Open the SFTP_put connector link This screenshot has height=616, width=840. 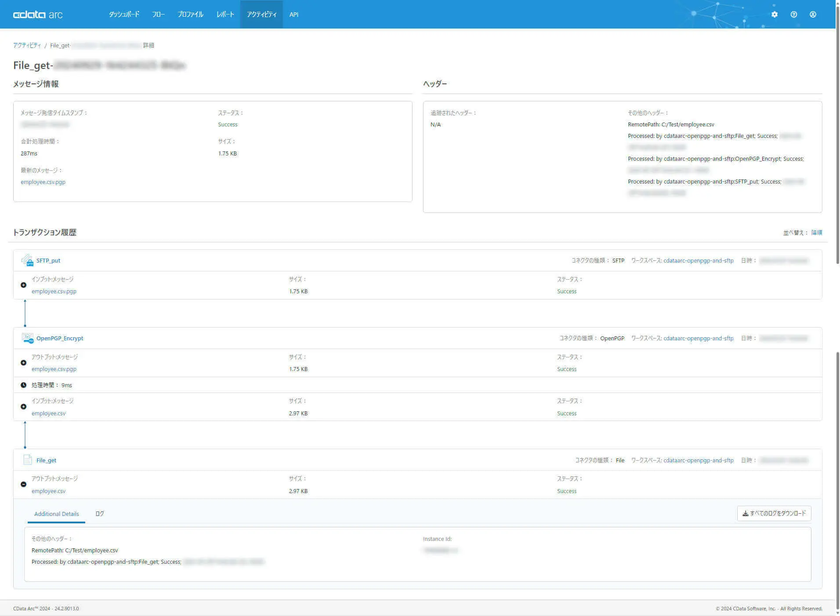48,260
